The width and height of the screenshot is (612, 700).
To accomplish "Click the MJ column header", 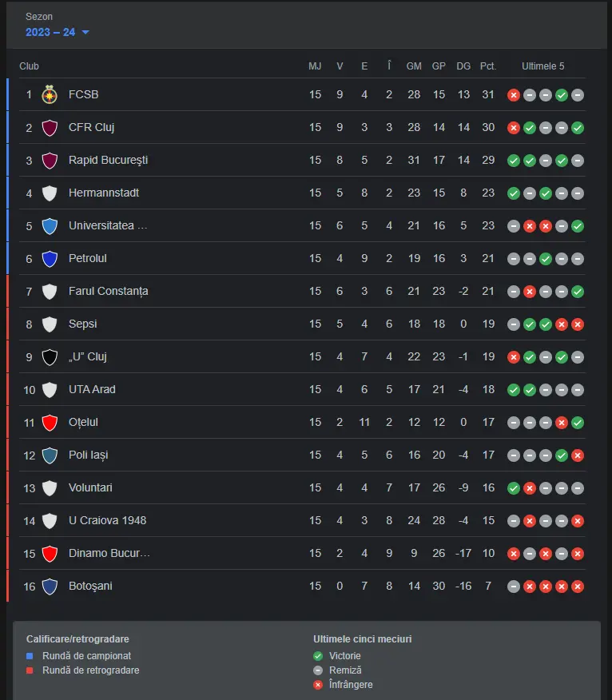I will (x=315, y=66).
